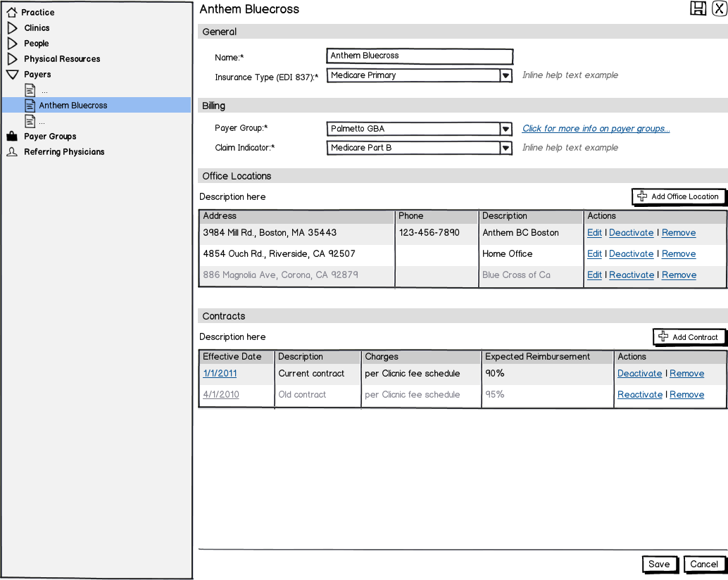The width and height of the screenshot is (728, 580).
Task: Open the Claim Indicator dropdown arrow
Action: [x=506, y=148]
